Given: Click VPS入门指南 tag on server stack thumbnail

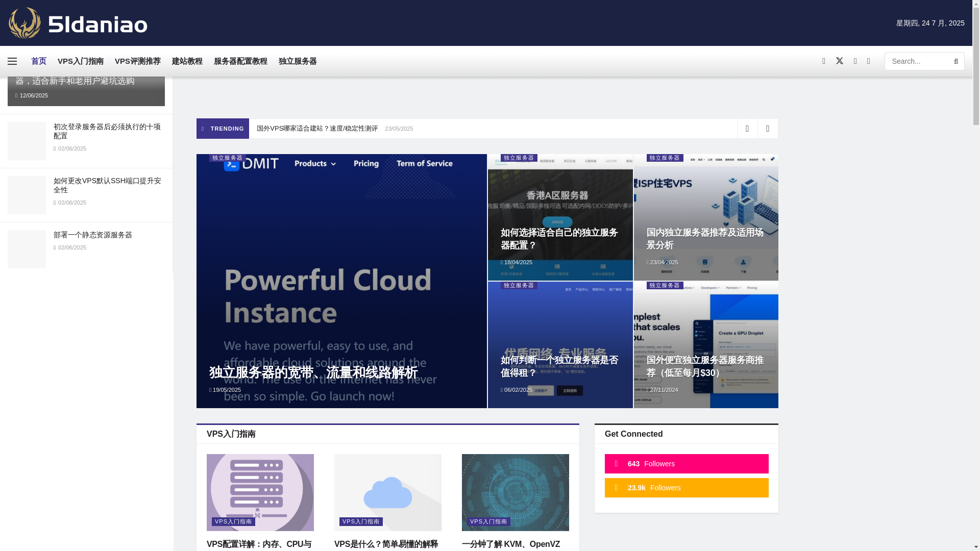Looking at the screenshot, I should click(234, 521).
